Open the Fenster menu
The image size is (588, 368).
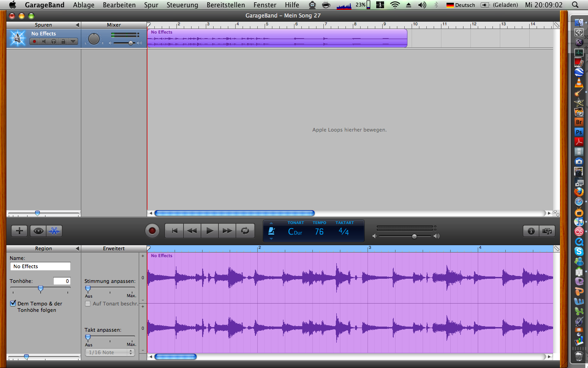click(x=265, y=5)
